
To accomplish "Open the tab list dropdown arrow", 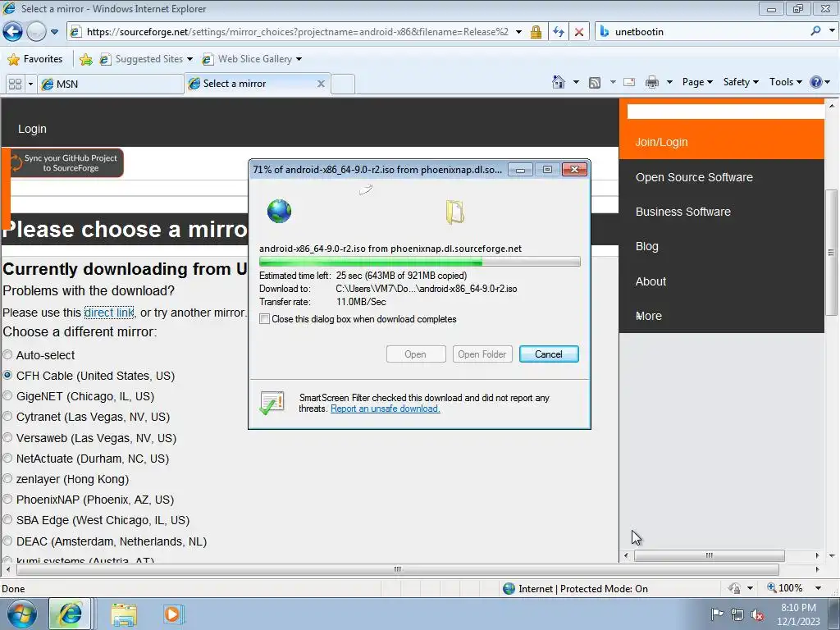I will click(30, 84).
